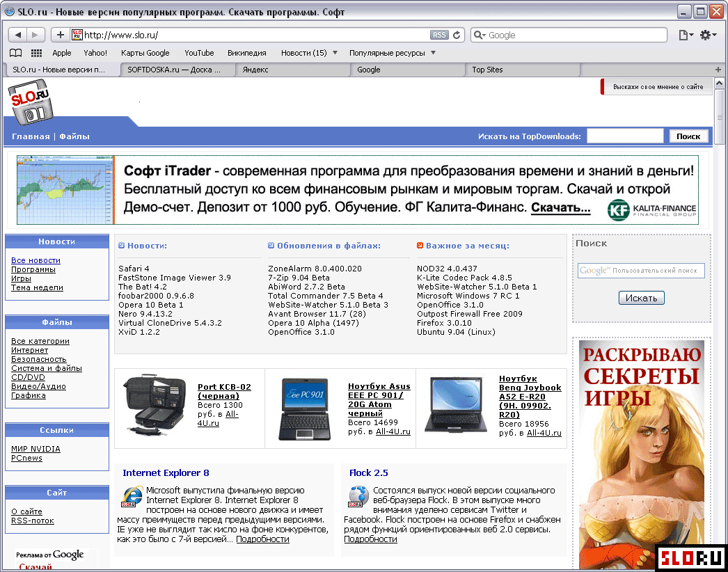Focus the Google custom search box

(641, 271)
